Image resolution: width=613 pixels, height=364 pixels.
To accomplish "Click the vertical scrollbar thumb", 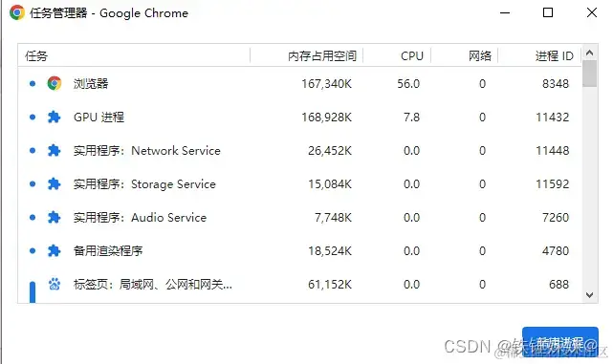I will pyautogui.click(x=589, y=74).
